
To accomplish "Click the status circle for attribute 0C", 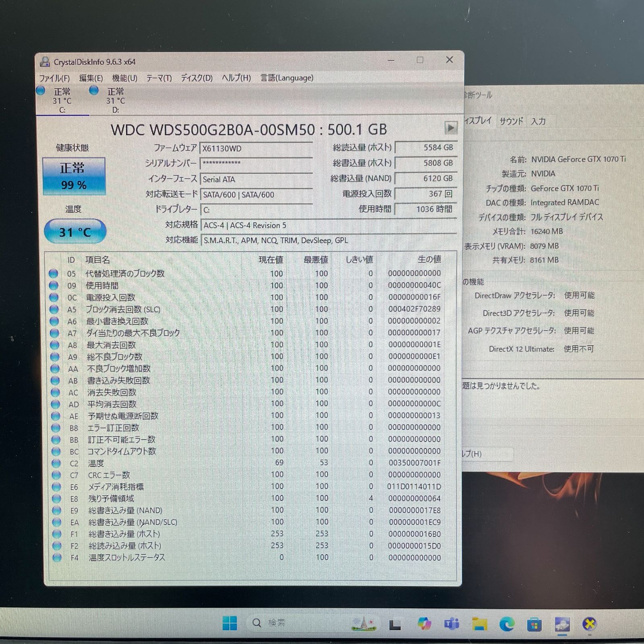I will 54,297.
